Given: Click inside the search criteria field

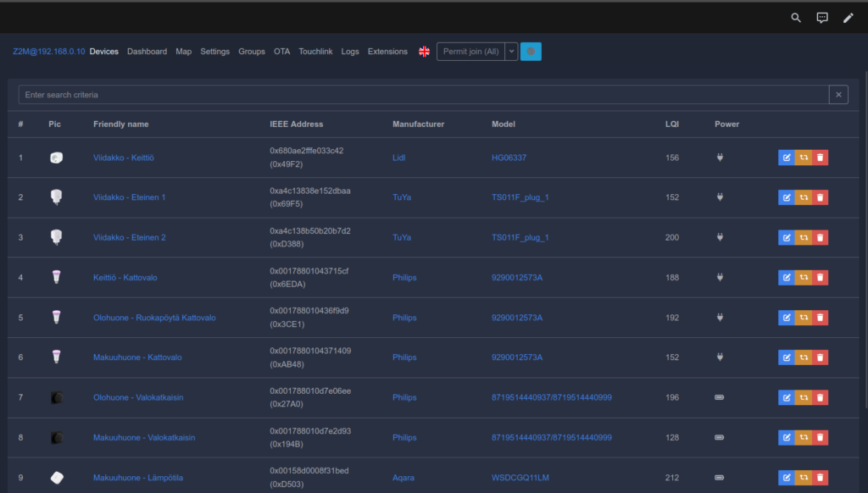Looking at the screenshot, I should tap(339, 94).
